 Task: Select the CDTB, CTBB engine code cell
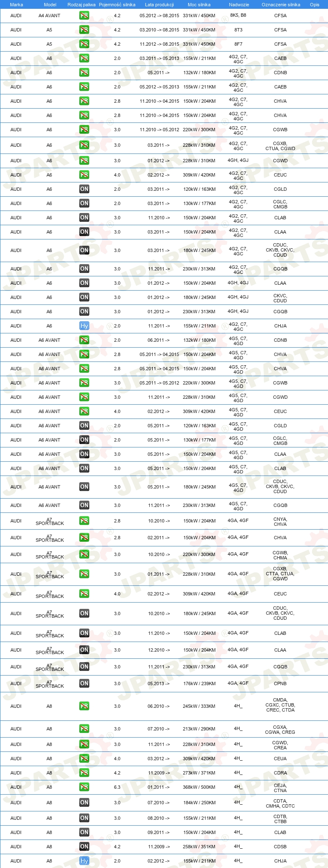280,819
